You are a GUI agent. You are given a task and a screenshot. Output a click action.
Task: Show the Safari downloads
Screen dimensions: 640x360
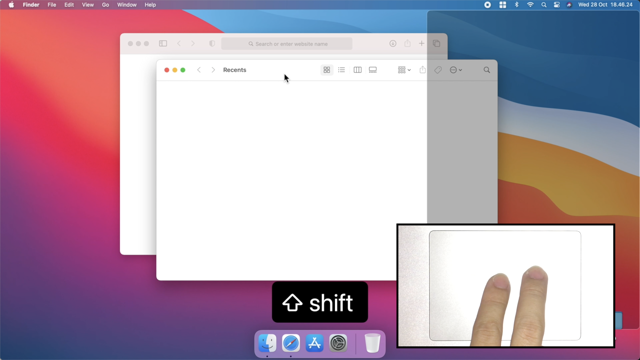coord(393,43)
